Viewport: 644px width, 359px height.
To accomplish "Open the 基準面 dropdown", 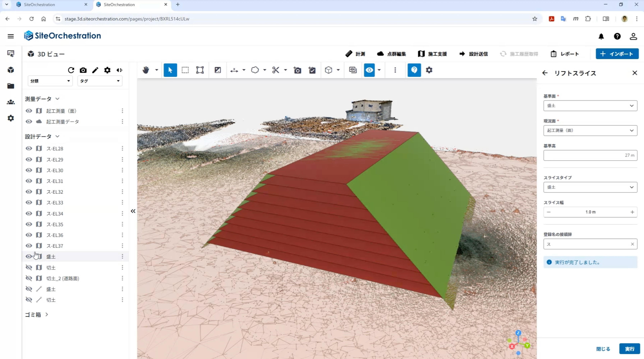I will (590, 106).
